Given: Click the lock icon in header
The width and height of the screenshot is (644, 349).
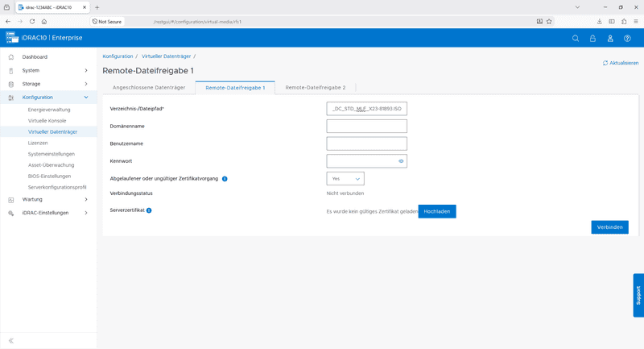Looking at the screenshot, I should [592, 38].
